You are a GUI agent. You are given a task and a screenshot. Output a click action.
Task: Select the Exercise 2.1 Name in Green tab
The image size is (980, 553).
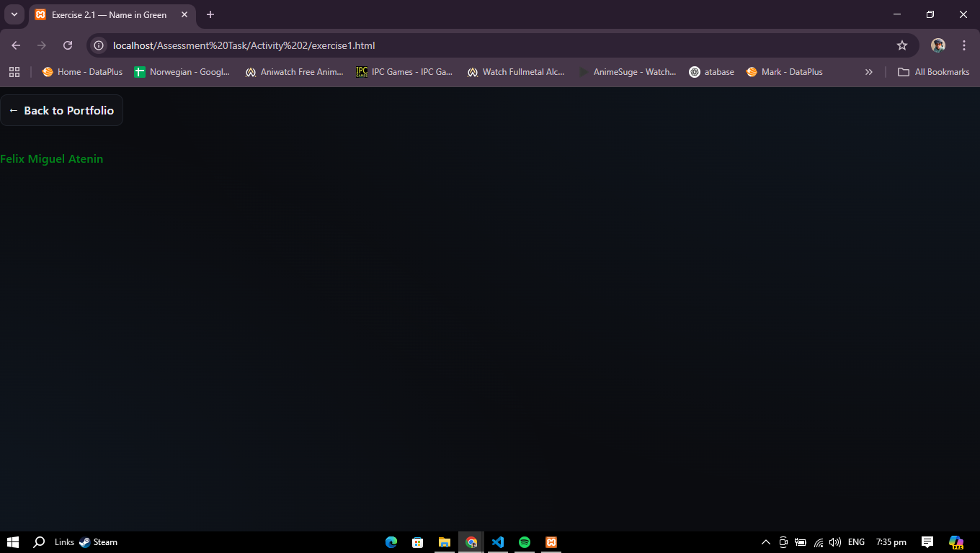tap(108, 14)
